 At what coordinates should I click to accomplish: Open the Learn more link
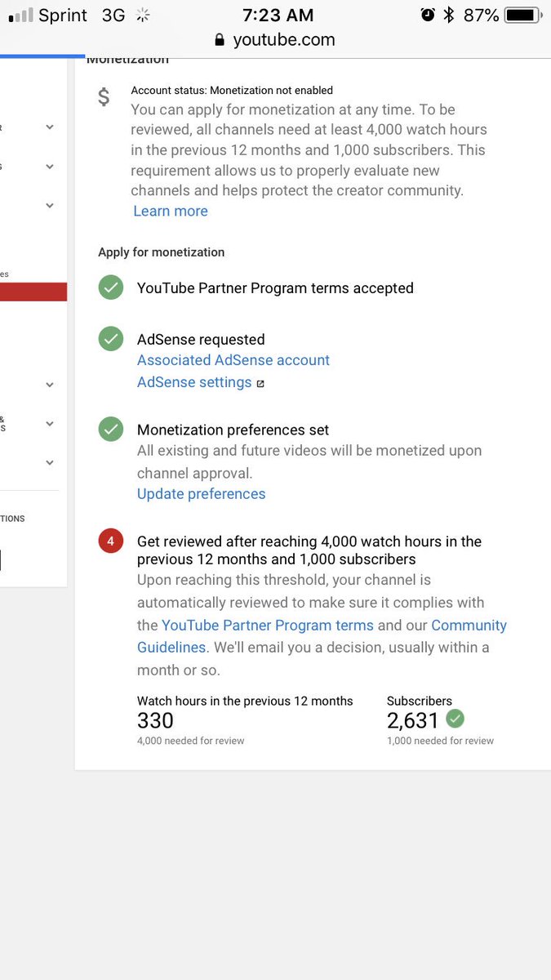[171, 211]
